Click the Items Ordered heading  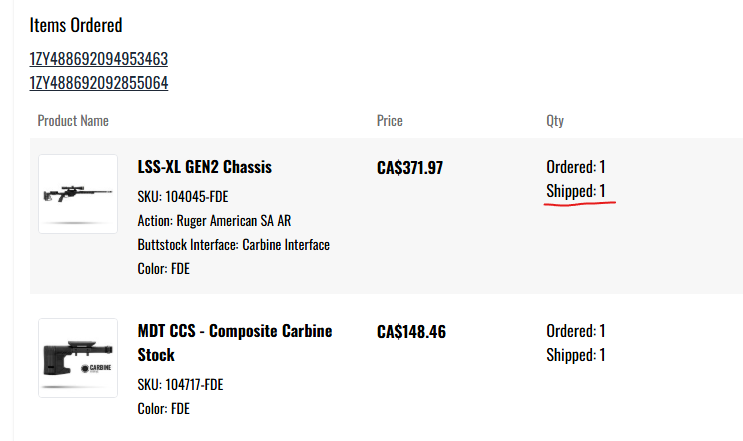76,25
